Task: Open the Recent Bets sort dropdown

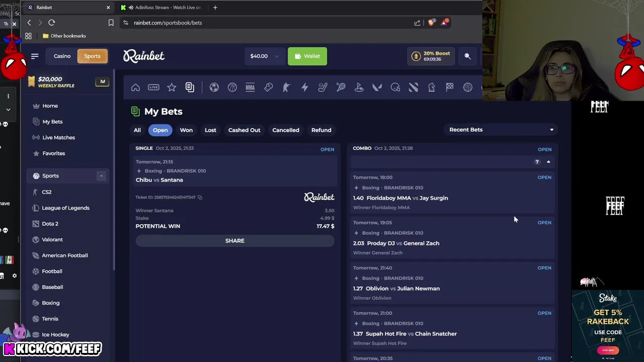Action: click(501, 130)
